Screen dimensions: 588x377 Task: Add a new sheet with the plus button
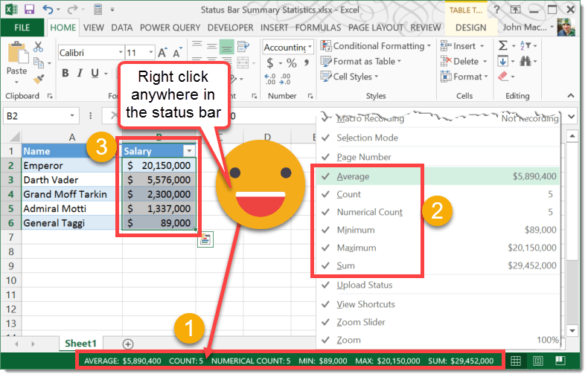(x=128, y=344)
